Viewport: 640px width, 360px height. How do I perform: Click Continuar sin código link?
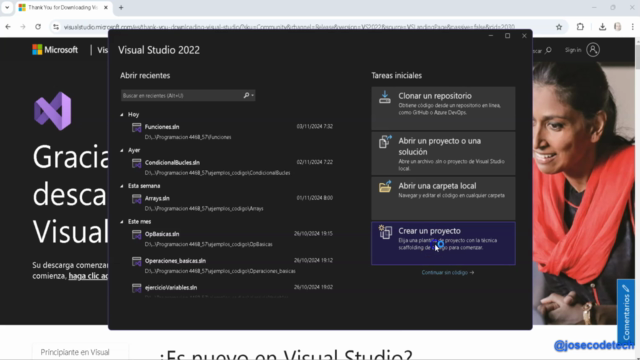coord(448,273)
